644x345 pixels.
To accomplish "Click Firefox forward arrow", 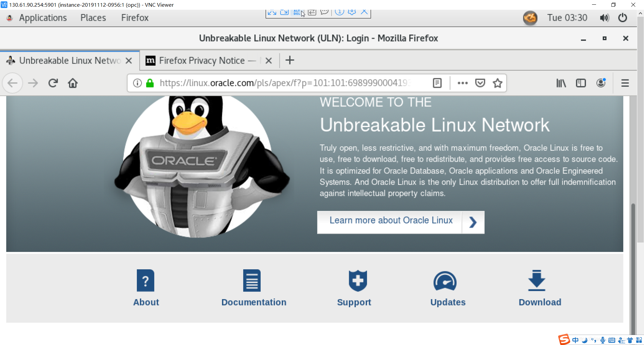I will click(x=33, y=83).
